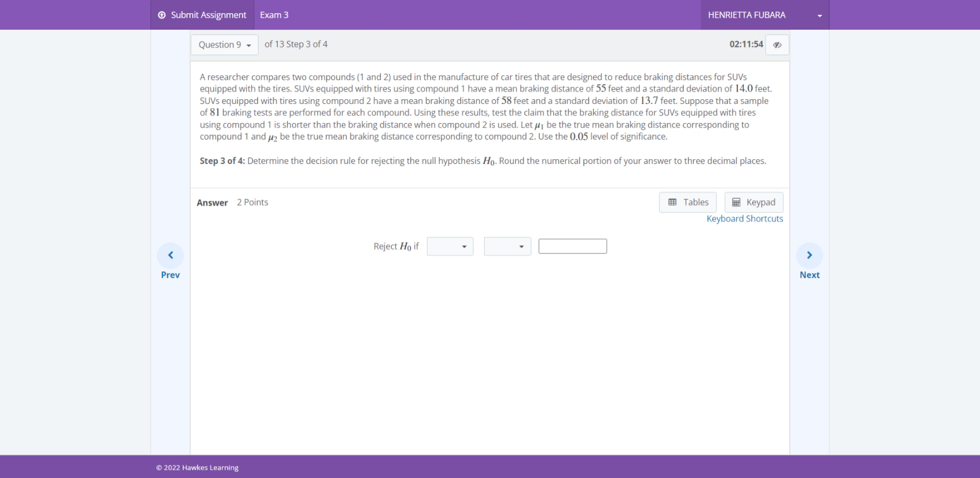
Task: Click the '2 Points' label
Action: pyautogui.click(x=253, y=202)
